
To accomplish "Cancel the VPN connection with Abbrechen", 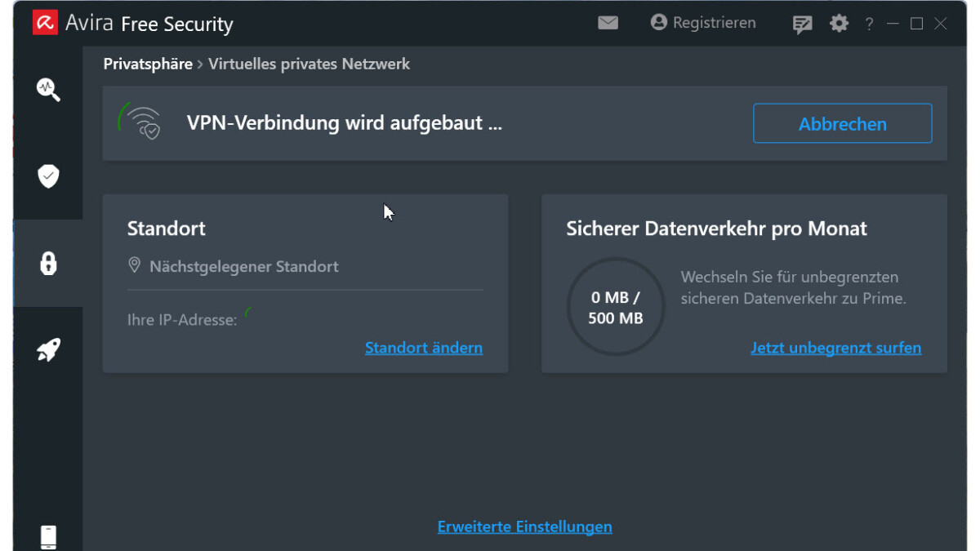I will (x=842, y=123).
